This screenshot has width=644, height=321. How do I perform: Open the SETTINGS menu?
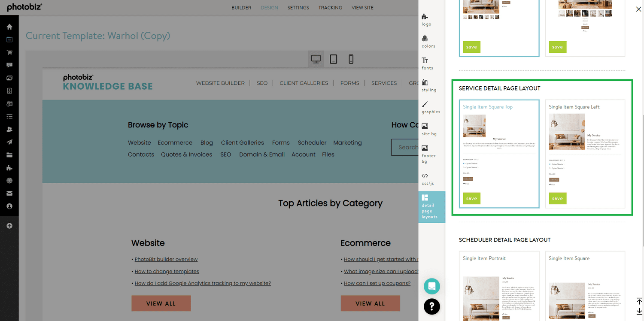(x=298, y=7)
